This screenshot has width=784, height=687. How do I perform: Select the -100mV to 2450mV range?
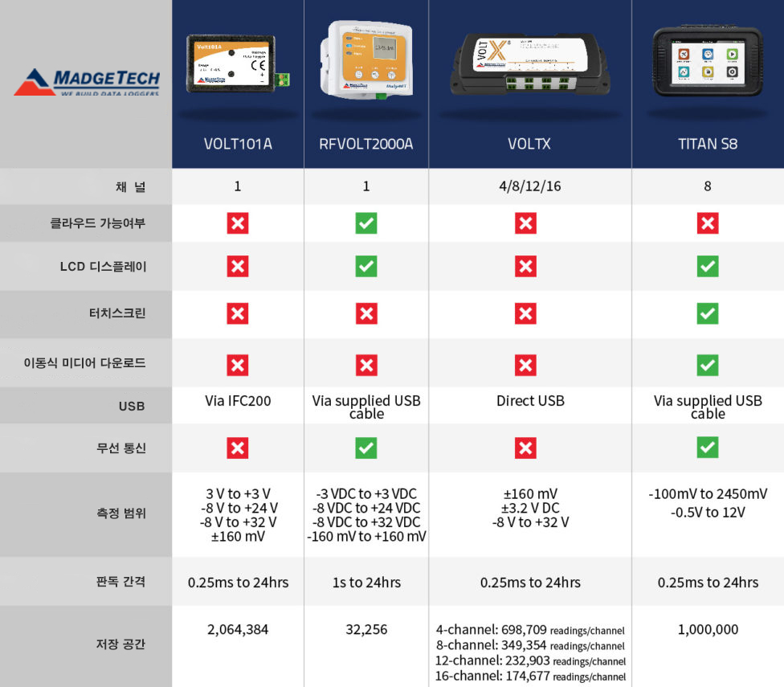click(708, 494)
